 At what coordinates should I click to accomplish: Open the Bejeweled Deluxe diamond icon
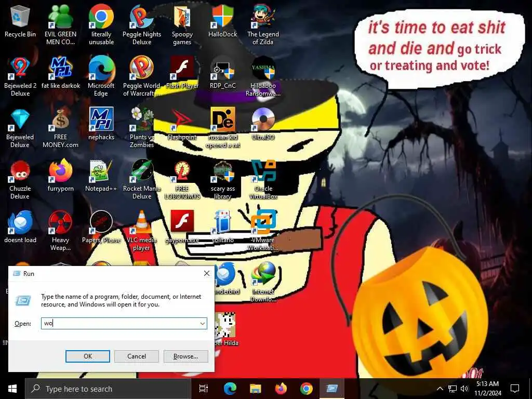(20, 128)
